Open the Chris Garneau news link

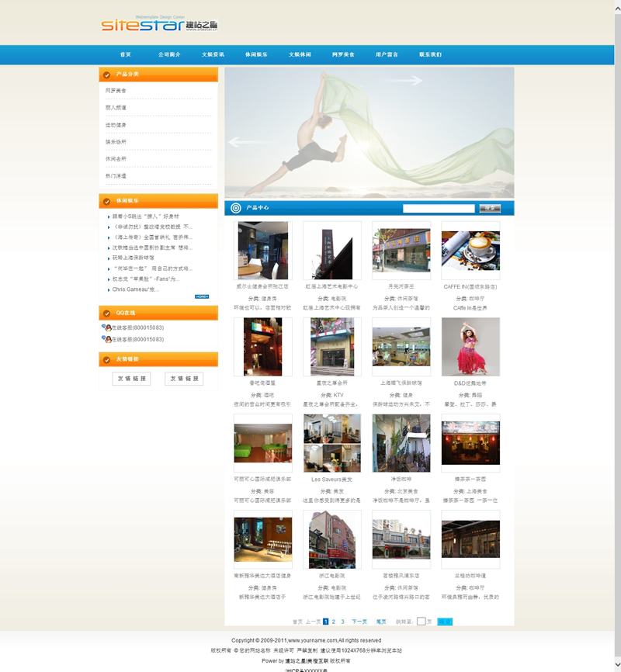tap(136, 289)
